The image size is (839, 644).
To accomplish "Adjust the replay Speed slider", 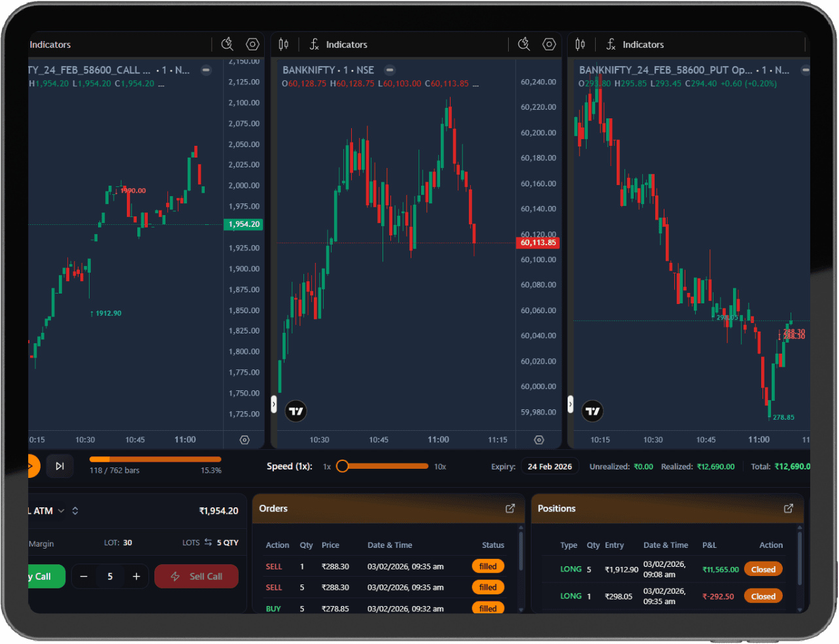I will 342,466.
